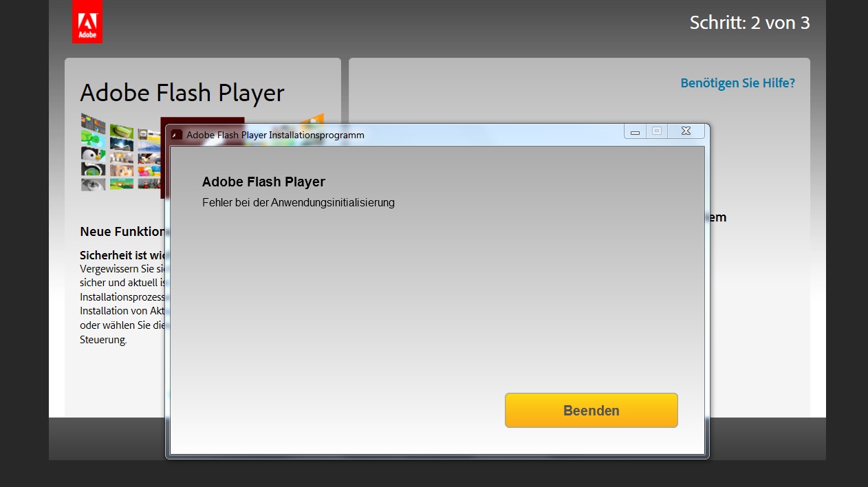Image resolution: width=868 pixels, height=487 pixels.
Task: Click the installer title bar text
Action: click(275, 135)
